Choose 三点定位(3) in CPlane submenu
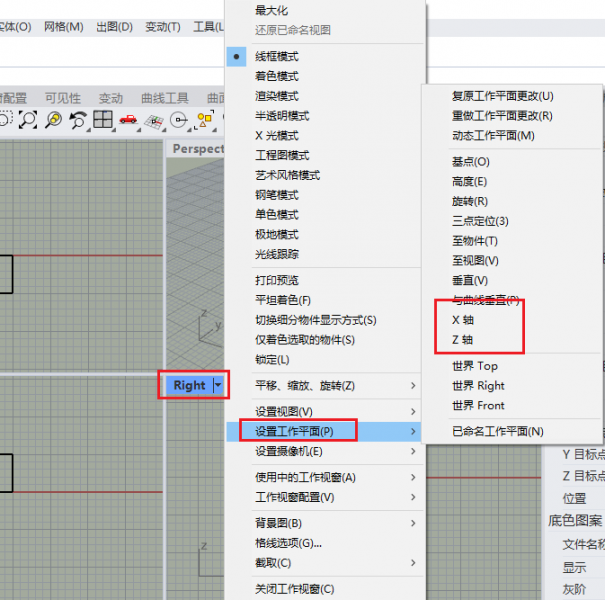Viewport: 605px width, 600px height. tap(480, 221)
